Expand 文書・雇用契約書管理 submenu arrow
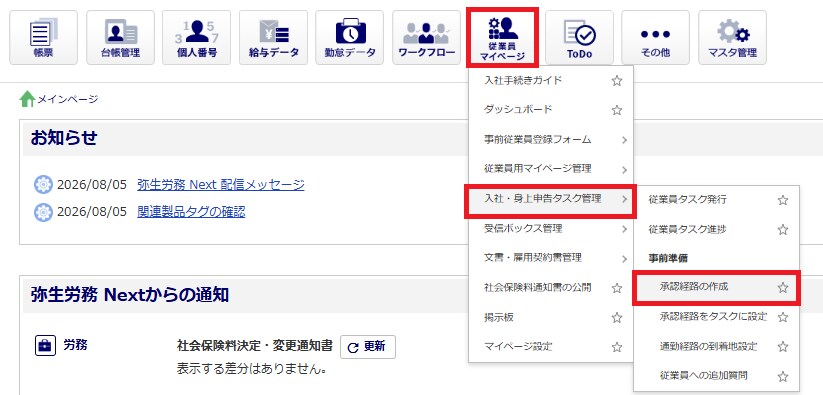 click(624, 259)
